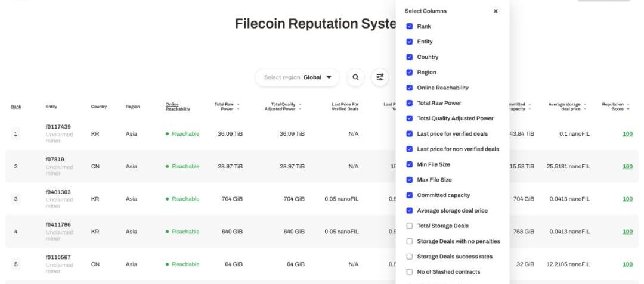This screenshot has height=284, width=644.
Task: Enable the Total Storage Deals checkbox
Action: (409, 226)
